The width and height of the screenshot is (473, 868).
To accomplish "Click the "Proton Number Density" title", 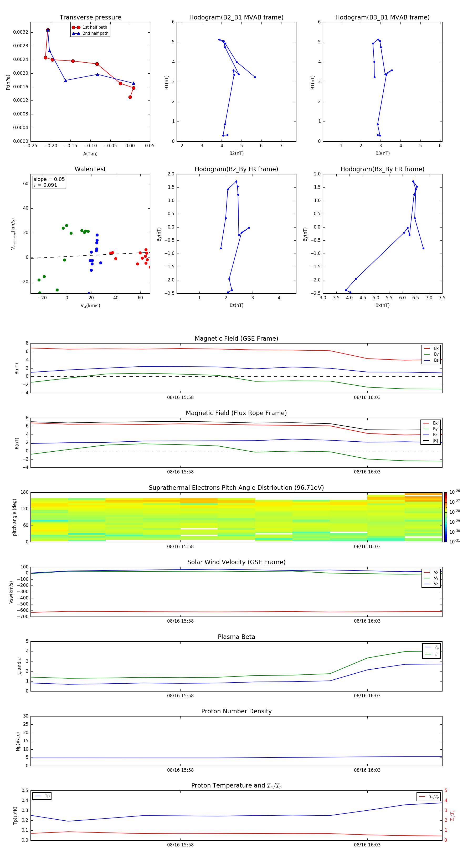I will click(x=236, y=711).
